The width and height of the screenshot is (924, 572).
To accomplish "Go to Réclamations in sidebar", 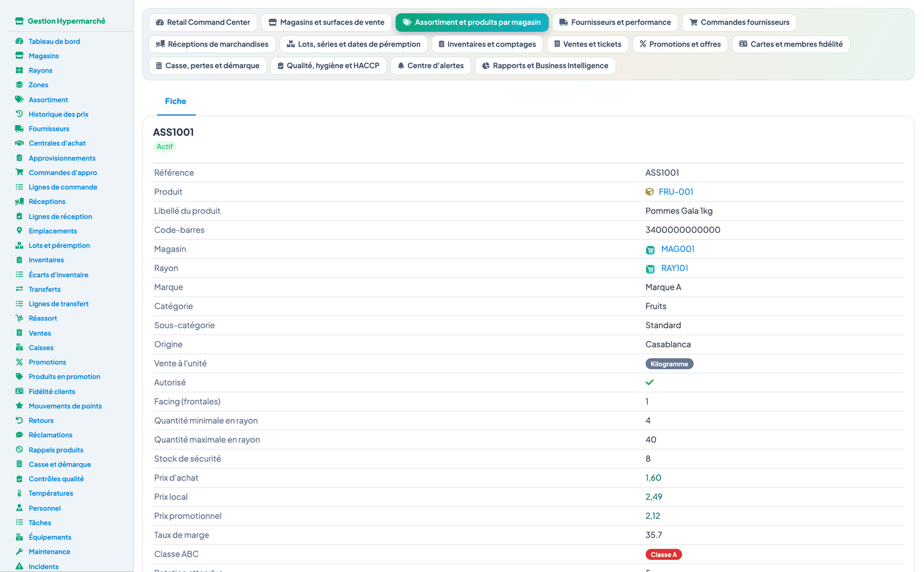I will click(x=51, y=435).
